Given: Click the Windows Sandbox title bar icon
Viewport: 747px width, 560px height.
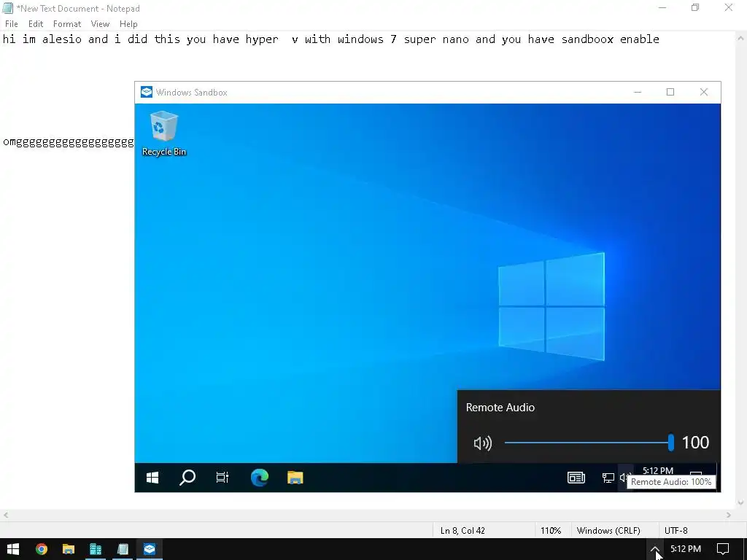Looking at the screenshot, I should coord(147,92).
